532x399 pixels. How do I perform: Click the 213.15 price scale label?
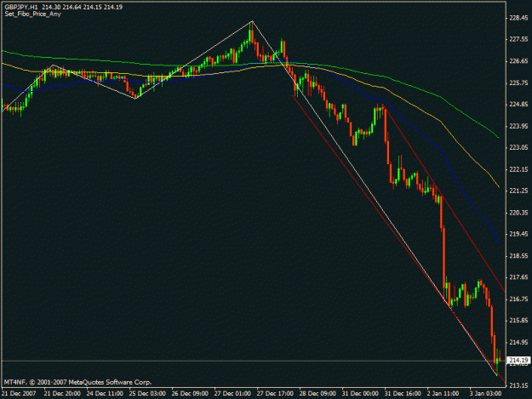(518, 385)
